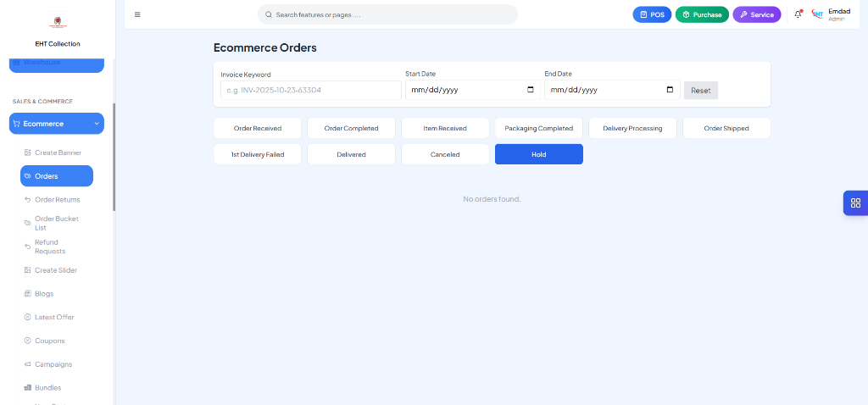
Task: Filter by Delivered status
Action: [351, 154]
